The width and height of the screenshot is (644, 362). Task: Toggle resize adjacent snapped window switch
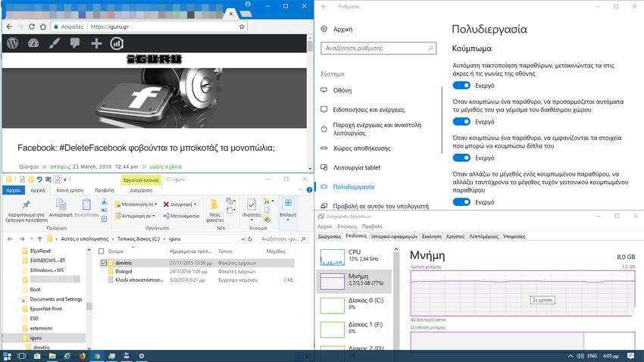[461, 202]
